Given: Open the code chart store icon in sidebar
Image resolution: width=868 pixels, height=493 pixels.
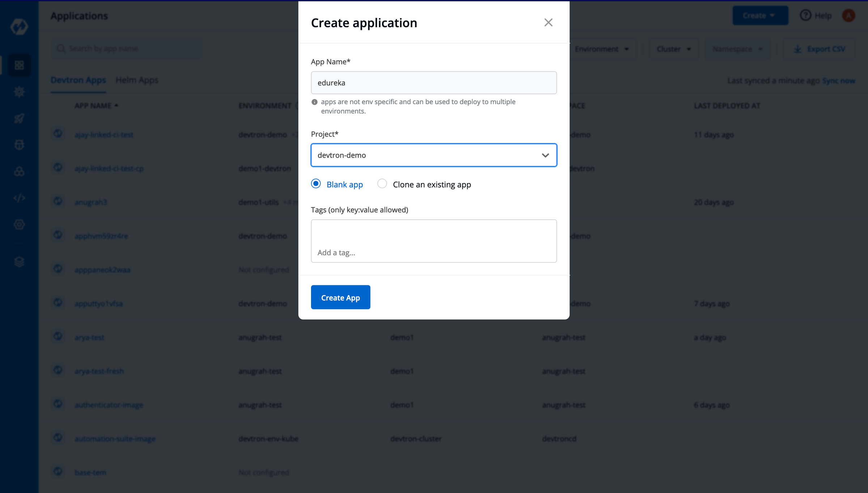Looking at the screenshot, I should coord(20,198).
